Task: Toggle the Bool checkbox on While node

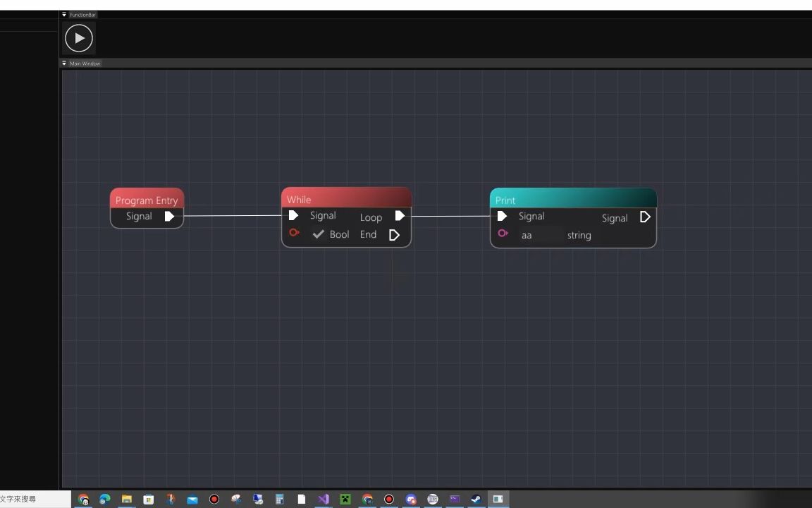Action: (319, 234)
